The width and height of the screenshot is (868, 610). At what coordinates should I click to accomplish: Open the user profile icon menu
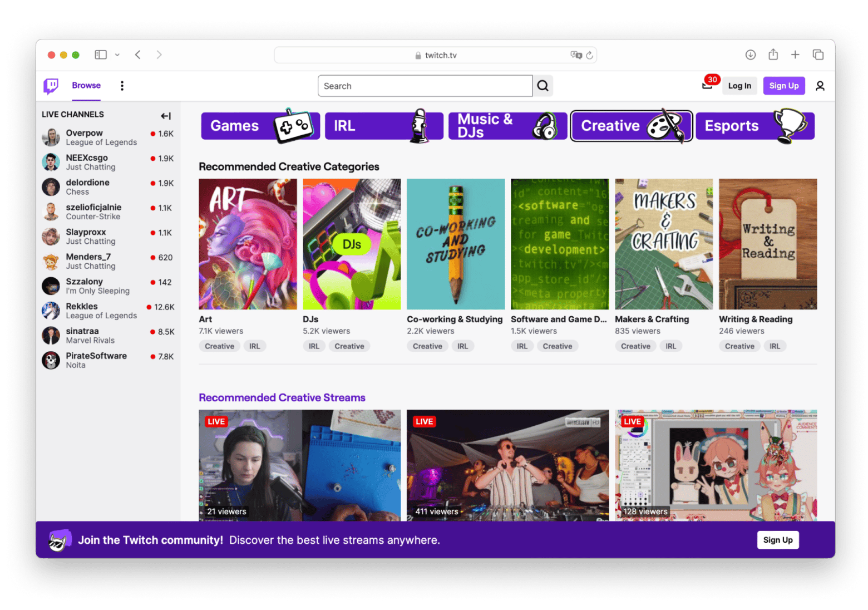tap(820, 86)
